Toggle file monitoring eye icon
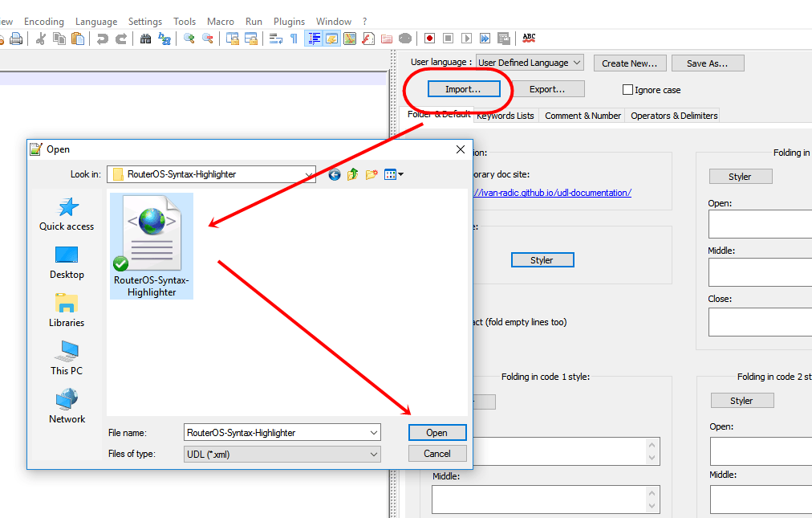 click(x=405, y=39)
